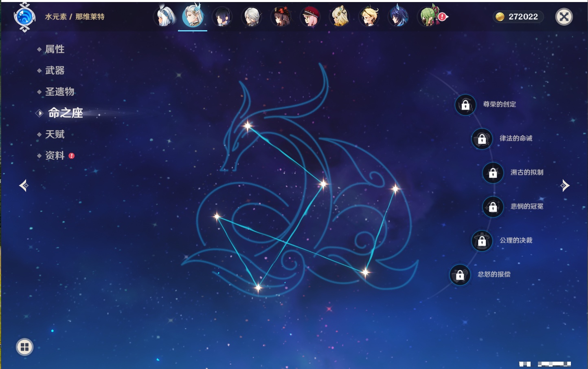This screenshot has width=588, height=369.
Task: Choose the dark purple short-haired character avatar
Action: tap(222, 17)
